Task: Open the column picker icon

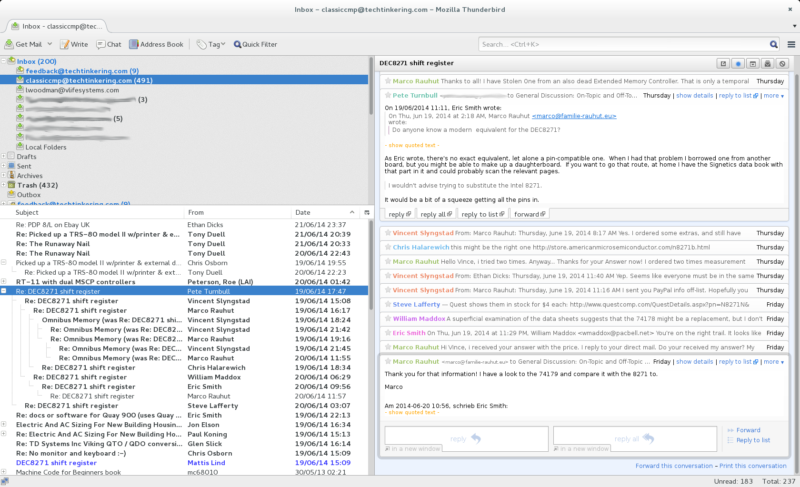Action: click(x=366, y=212)
